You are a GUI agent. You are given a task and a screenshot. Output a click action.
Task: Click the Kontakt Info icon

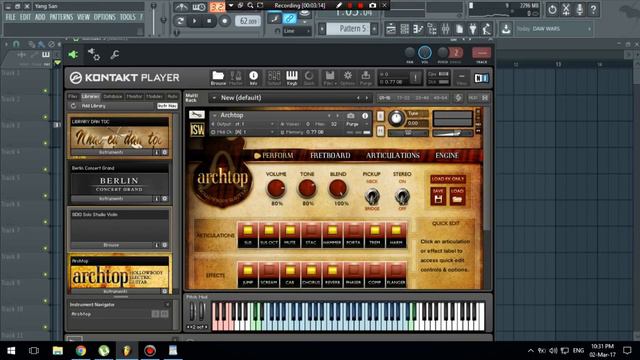(x=253, y=77)
